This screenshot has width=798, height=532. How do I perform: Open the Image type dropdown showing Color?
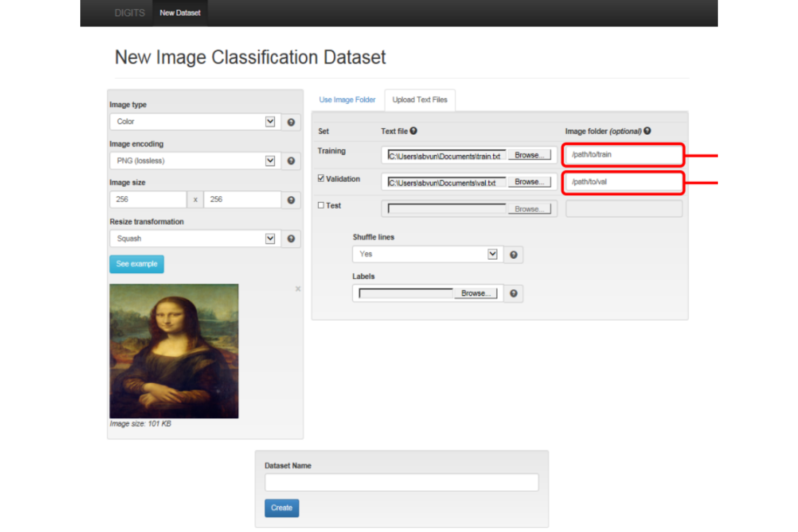click(269, 121)
